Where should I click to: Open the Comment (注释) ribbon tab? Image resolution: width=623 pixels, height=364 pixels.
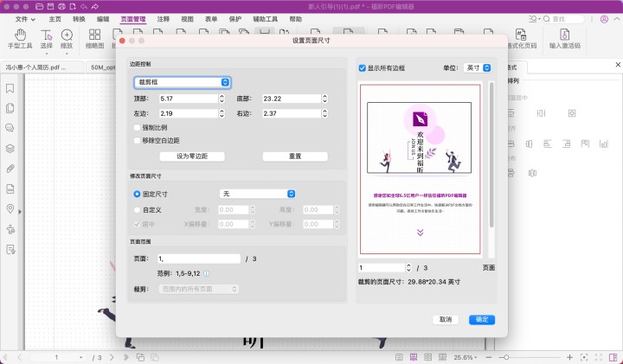click(x=161, y=18)
